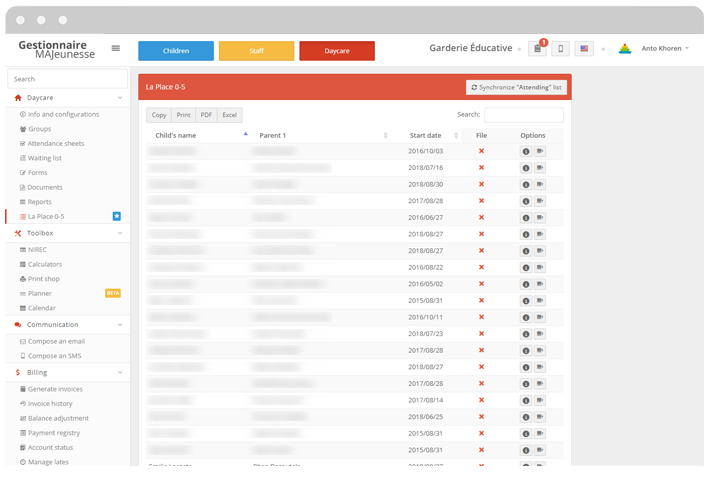The height and width of the screenshot is (478, 710).
Task: Click the colorful pyramid logo icon
Action: (625, 49)
